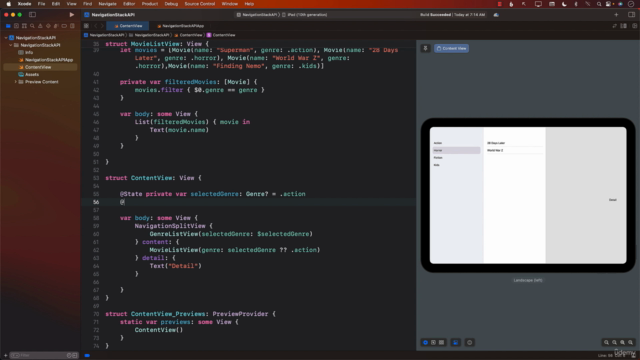
Task: Open the Test navigator diamond icon
Action: click(48, 26)
